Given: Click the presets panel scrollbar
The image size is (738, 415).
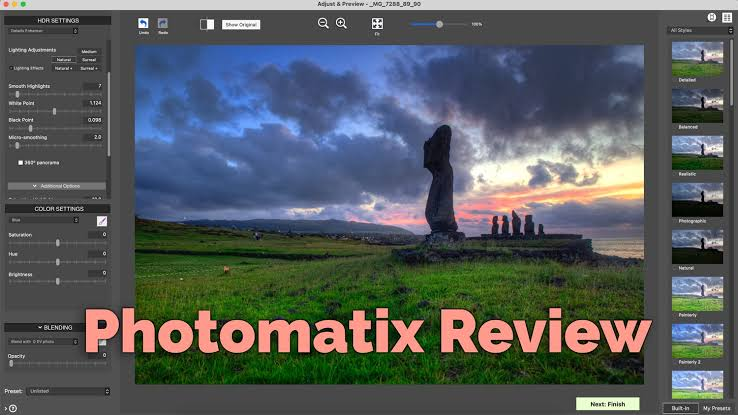Looking at the screenshot, I should (731, 73).
